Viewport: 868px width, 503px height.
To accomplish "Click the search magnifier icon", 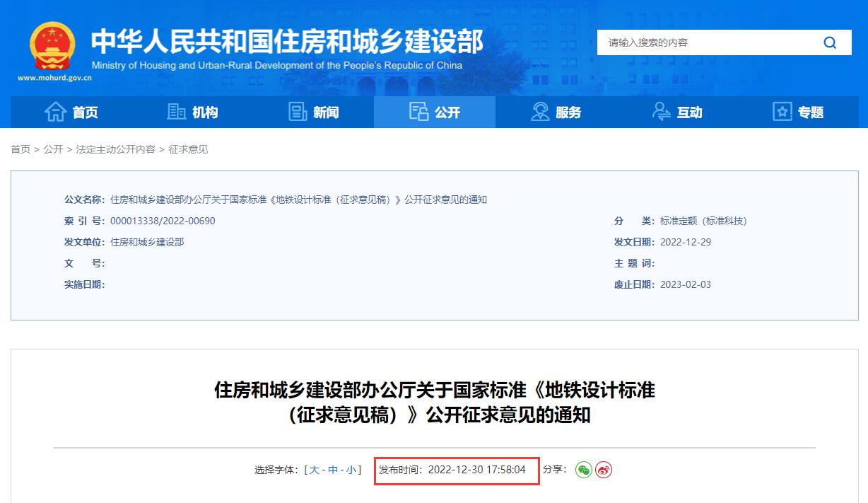I will pyautogui.click(x=830, y=42).
